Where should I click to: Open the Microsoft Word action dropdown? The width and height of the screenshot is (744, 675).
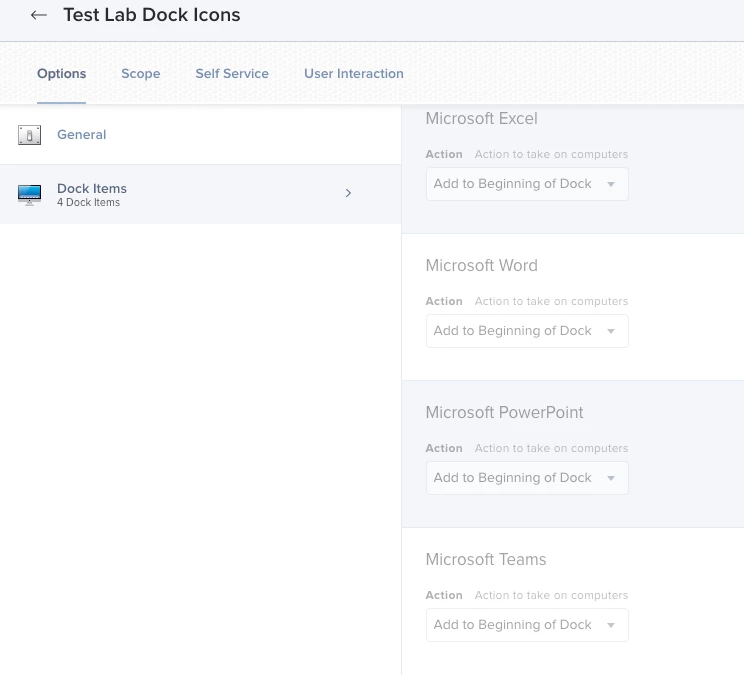coord(527,331)
